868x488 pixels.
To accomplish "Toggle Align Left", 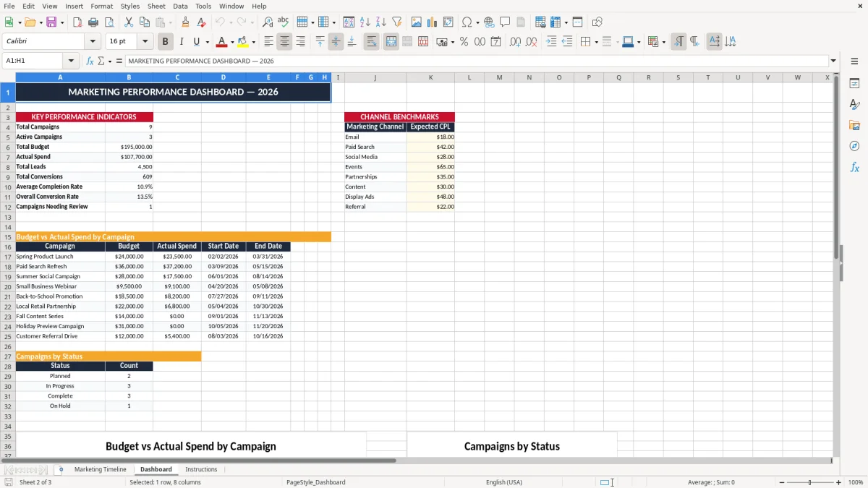I will [x=268, y=42].
